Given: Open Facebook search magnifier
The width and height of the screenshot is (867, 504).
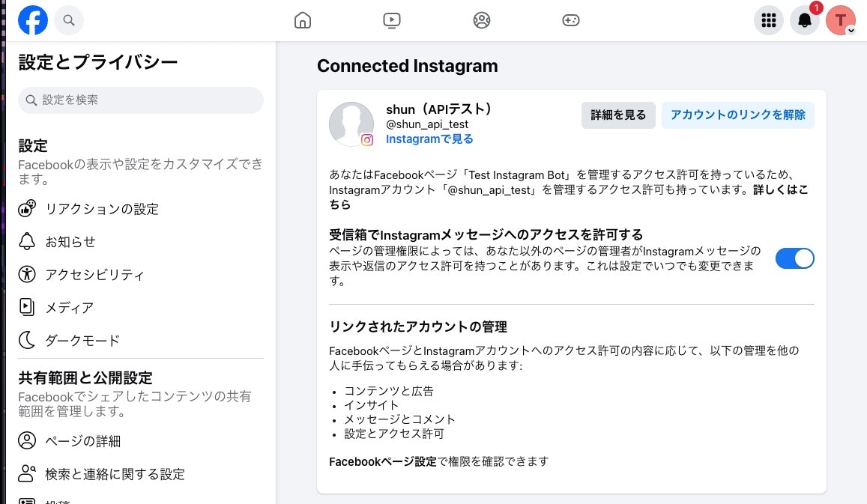Looking at the screenshot, I should 68,20.
